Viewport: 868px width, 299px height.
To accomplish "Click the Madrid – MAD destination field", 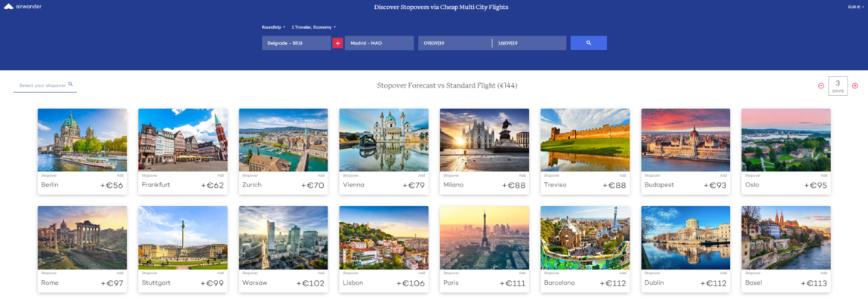I will click(x=379, y=42).
